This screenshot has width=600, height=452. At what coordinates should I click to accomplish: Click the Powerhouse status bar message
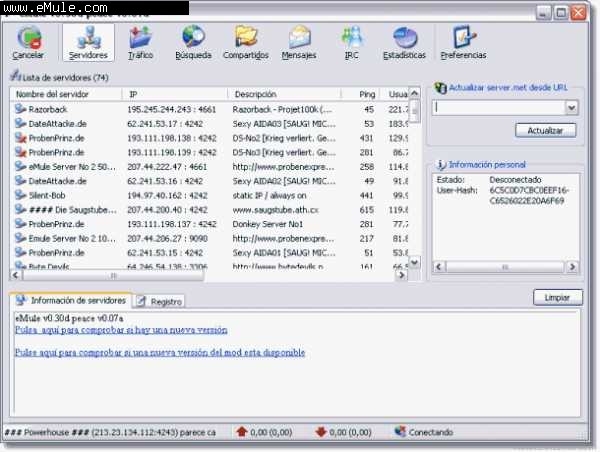point(110,432)
